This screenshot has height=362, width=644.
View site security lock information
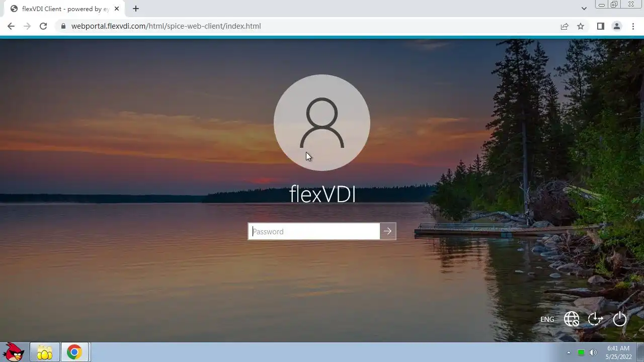click(63, 26)
